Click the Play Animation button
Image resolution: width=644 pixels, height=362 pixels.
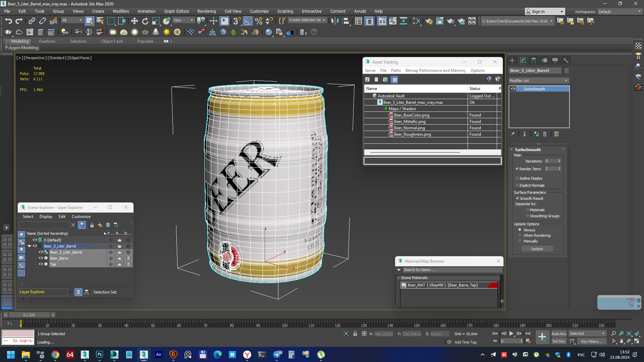pyautogui.click(x=512, y=333)
